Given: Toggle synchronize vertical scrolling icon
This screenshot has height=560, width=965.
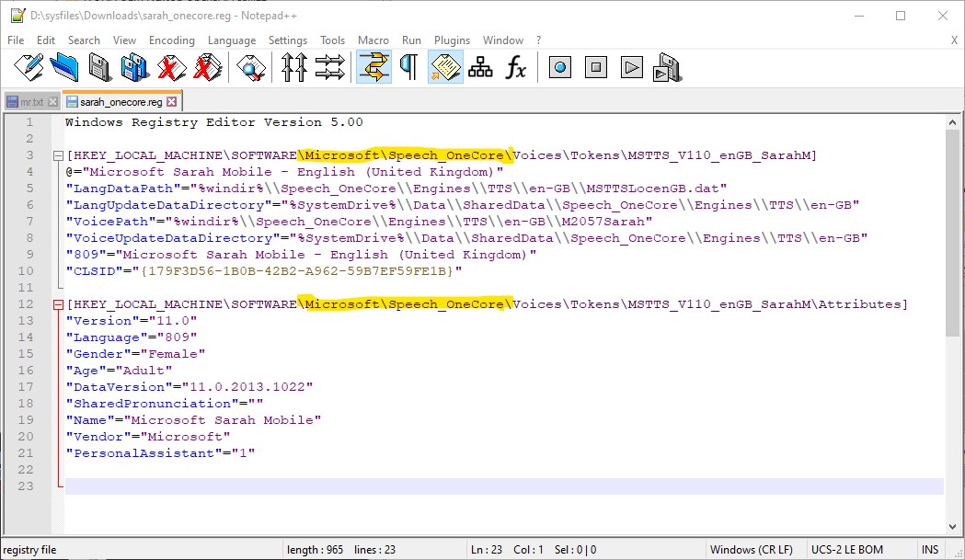Looking at the screenshot, I should point(294,67).
